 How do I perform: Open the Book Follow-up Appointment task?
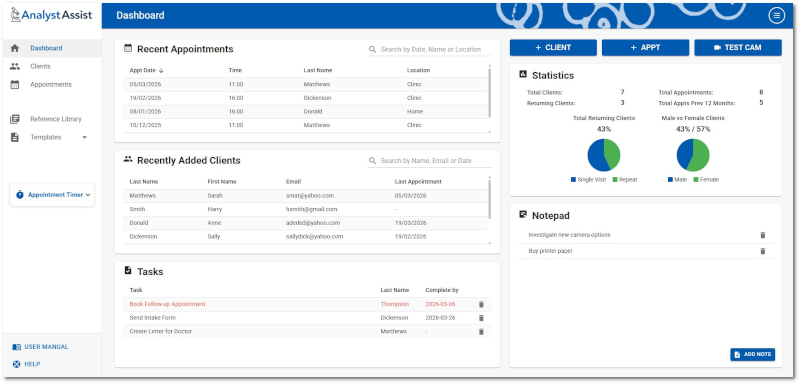tap(167, 304)
